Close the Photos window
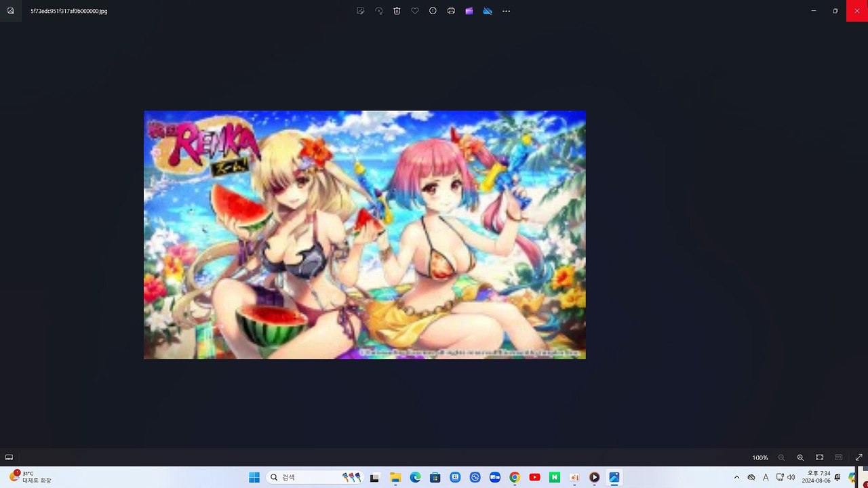 [x=857, y=11]
